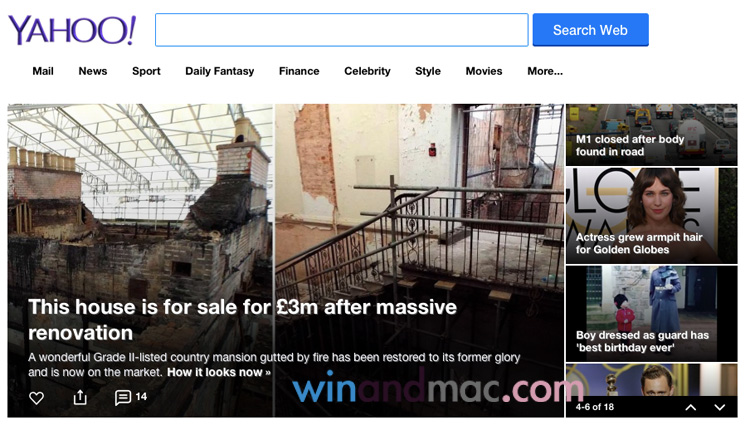Like the story with the heart icon
This screenshot has height=425, width=750.
tap(36, 398)
